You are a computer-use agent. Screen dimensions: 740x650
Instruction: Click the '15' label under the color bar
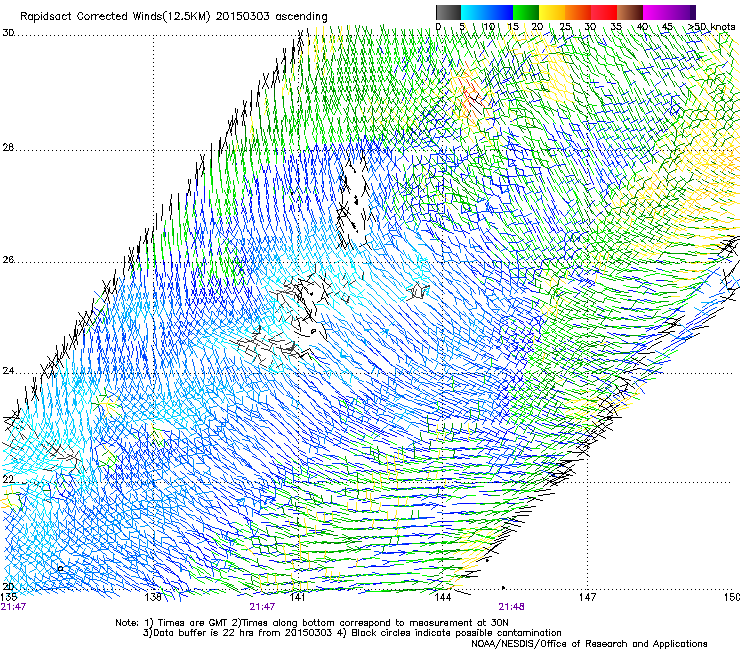pos(513,27)
